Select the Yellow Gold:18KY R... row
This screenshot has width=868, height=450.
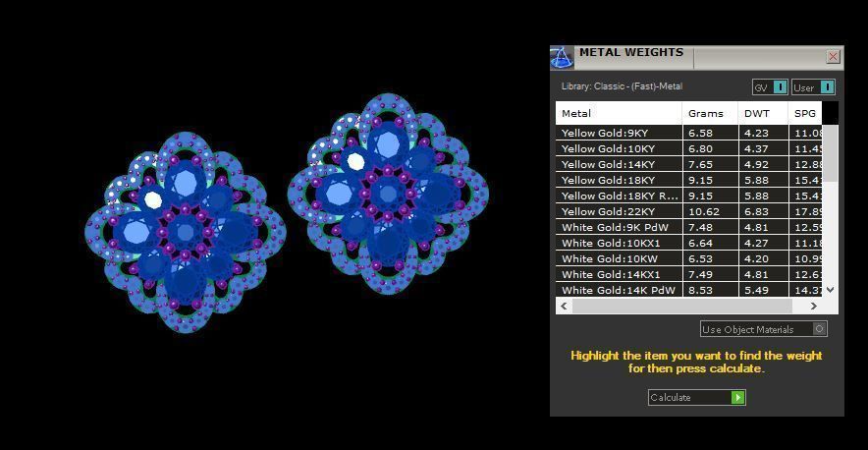tap(689, 196)
